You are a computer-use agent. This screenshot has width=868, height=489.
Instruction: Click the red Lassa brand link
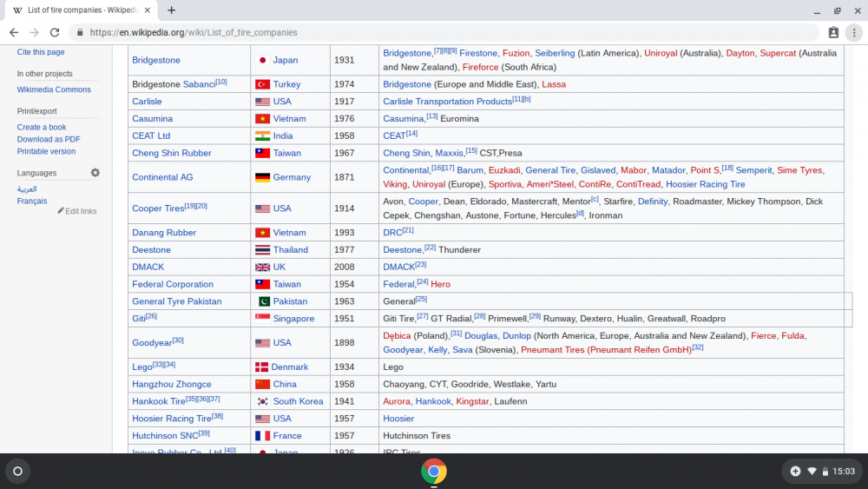click(554, 84)
